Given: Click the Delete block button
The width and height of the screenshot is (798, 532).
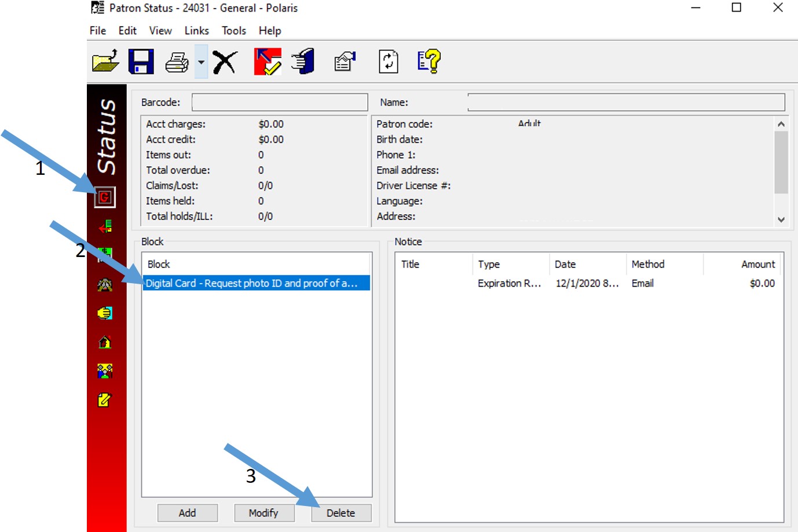Looking at the screenshot, I should [x=341, y=513].
